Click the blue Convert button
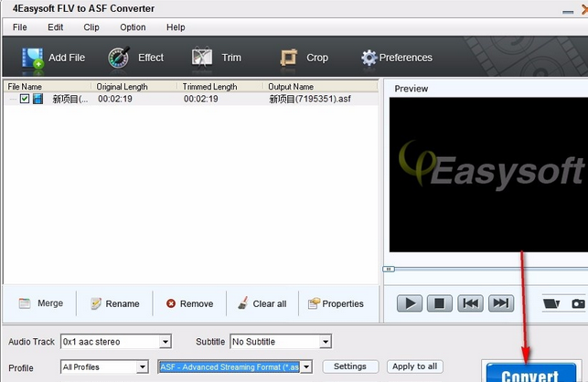The width and height of the screenshot is (588, 382). (x=531, y=372)
